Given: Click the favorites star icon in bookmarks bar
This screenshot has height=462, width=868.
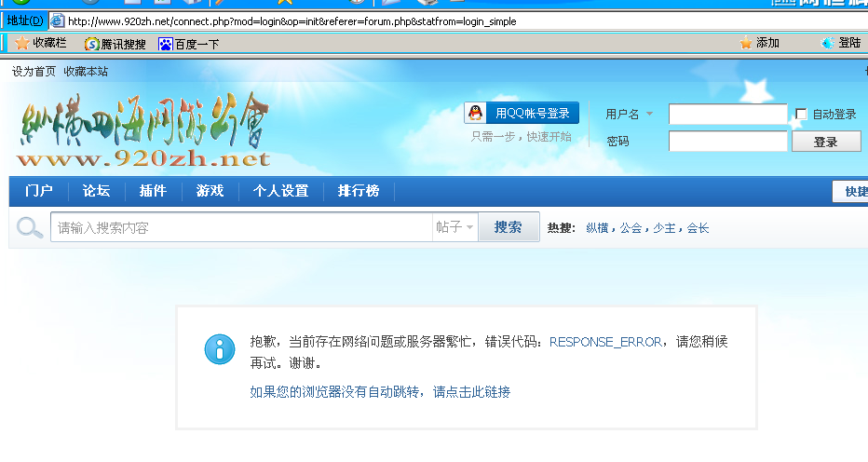Looking at the screenshot, I should [21, 43].
